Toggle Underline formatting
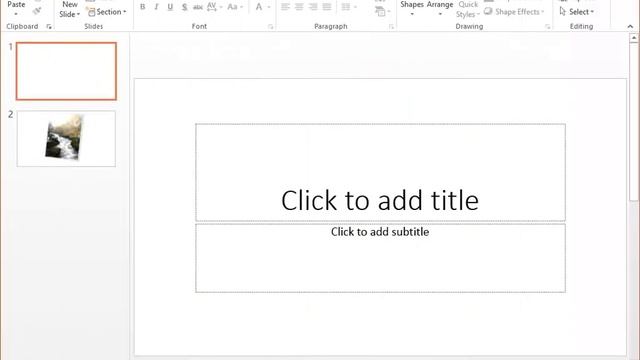The width and height of the screenshot is (640, 360). pos(170,7)
